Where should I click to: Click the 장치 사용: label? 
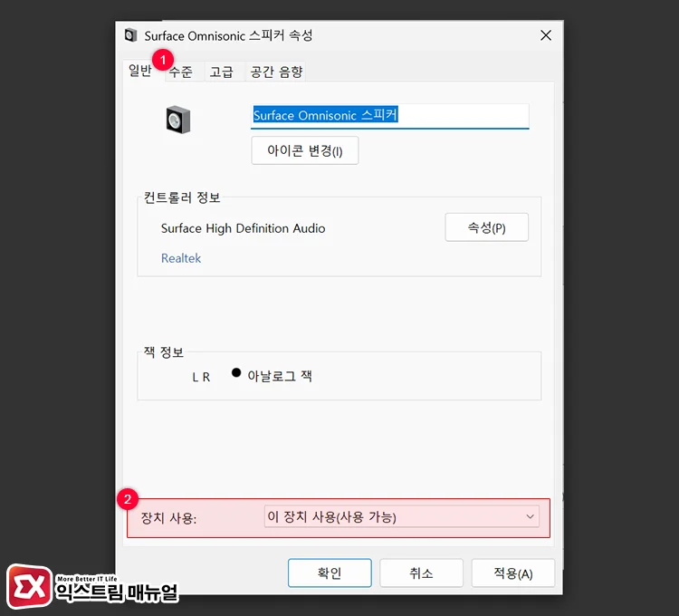point(168,518)
